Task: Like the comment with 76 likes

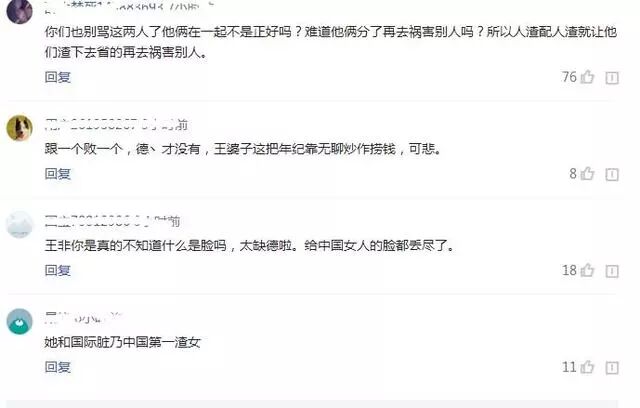Action: coord(587,77)
